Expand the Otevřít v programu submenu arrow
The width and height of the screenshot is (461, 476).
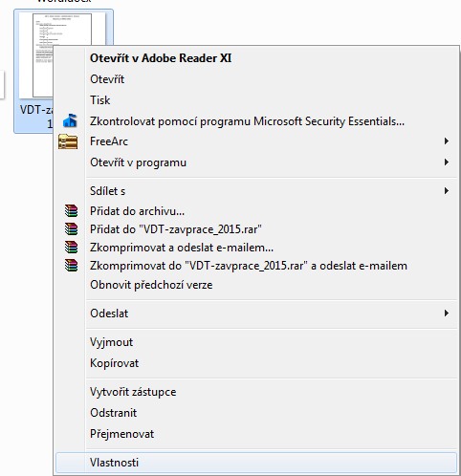447,162
